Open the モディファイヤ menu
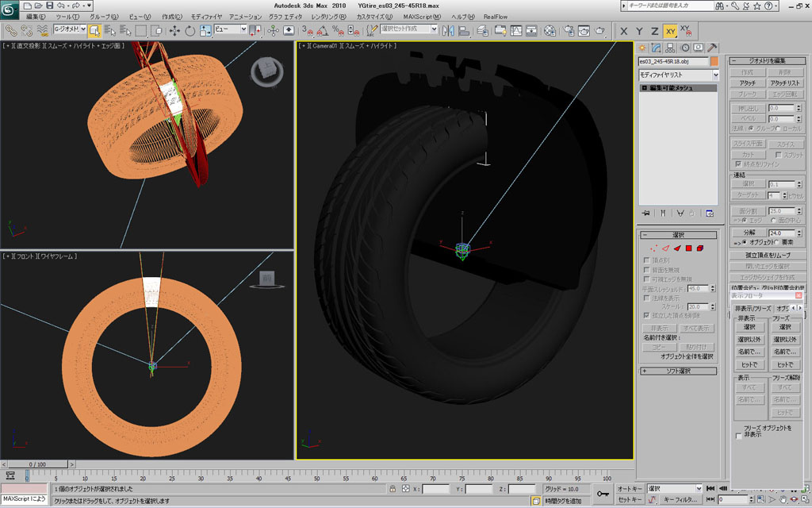 pos(206,16)
